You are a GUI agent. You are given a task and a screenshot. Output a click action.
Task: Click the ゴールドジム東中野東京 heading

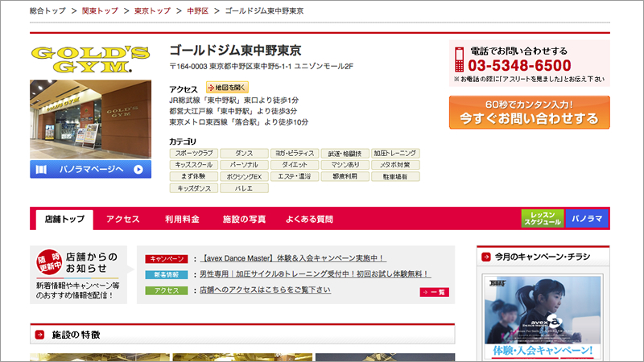236,51
